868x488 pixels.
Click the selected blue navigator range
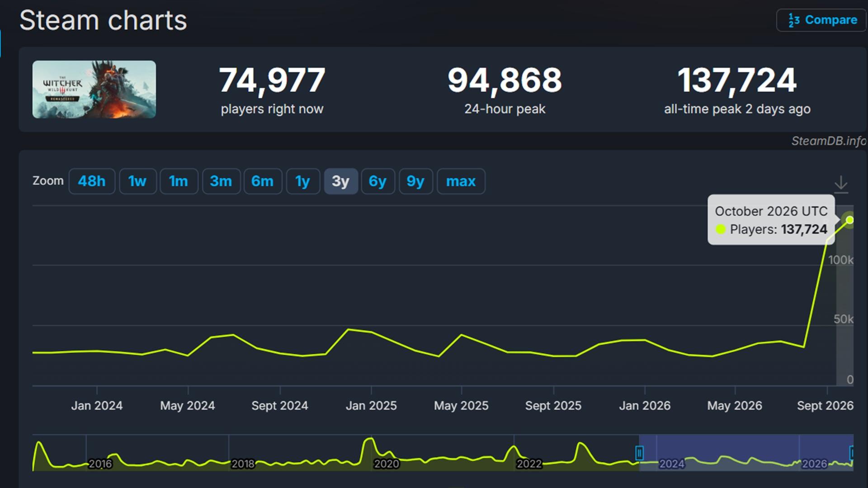746,453
